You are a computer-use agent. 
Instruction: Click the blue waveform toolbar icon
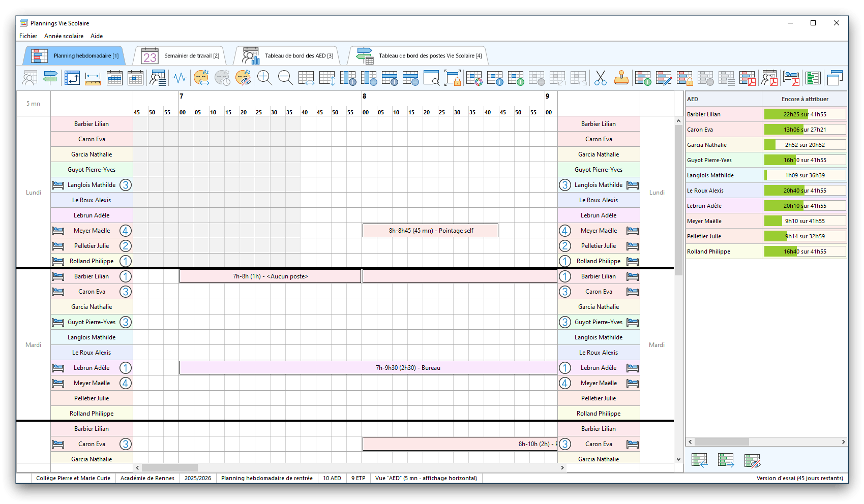tap(180, 78)
